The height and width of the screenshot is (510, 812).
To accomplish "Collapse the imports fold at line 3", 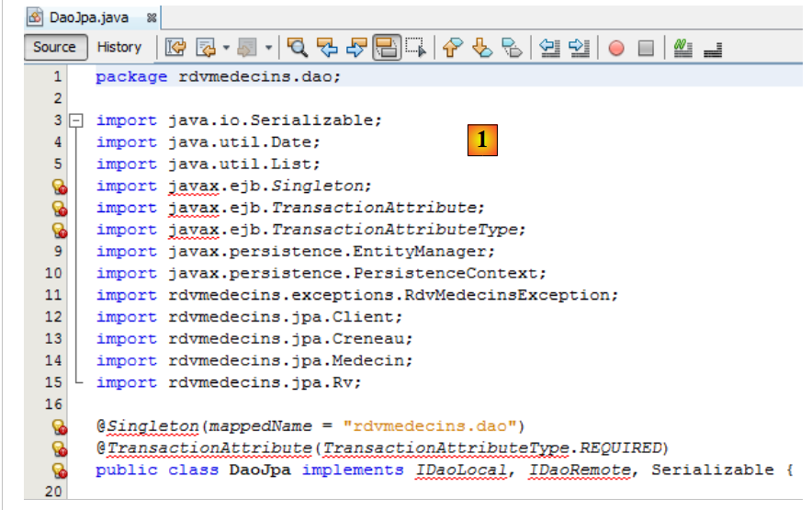I will pyautogui.click(x=77, y=120).
